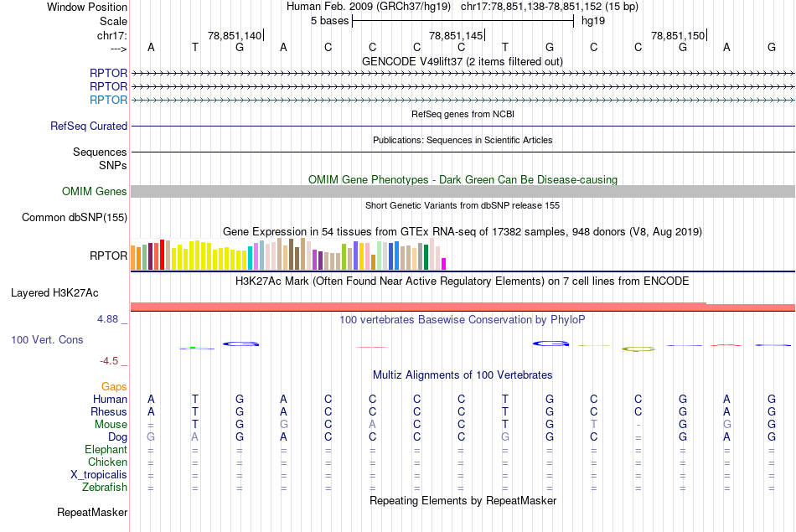Click the Layered H3K27Ac track label
This screenshot has width=796, height=532.
point(54,293)
